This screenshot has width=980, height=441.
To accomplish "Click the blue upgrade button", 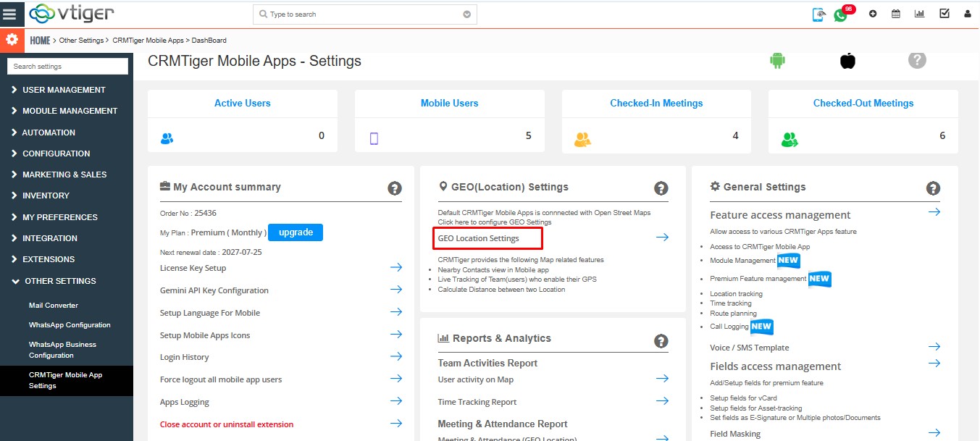I will point(296,232).
